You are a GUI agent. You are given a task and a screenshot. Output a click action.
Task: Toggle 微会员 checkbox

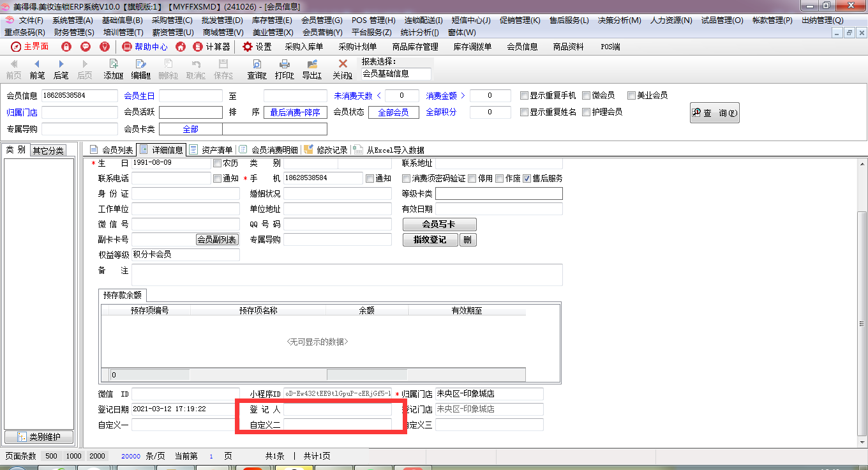point(586,96)
